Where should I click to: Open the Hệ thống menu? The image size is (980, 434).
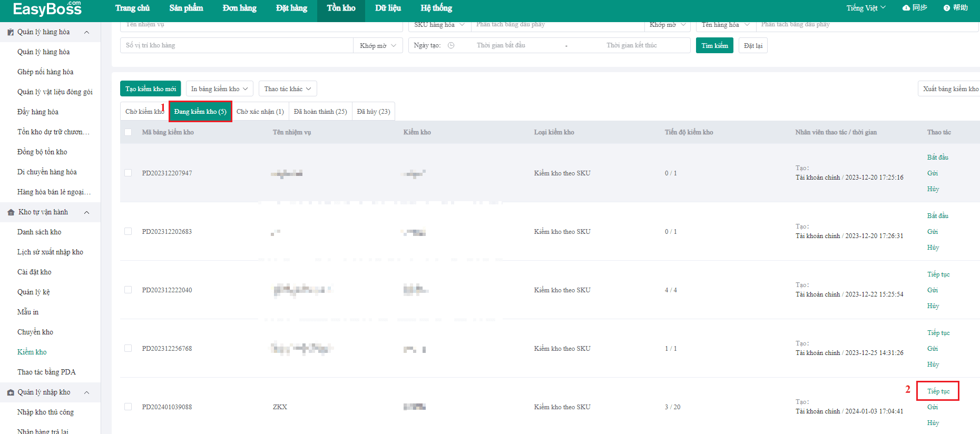pyautogui.click(x=436, y=8)
